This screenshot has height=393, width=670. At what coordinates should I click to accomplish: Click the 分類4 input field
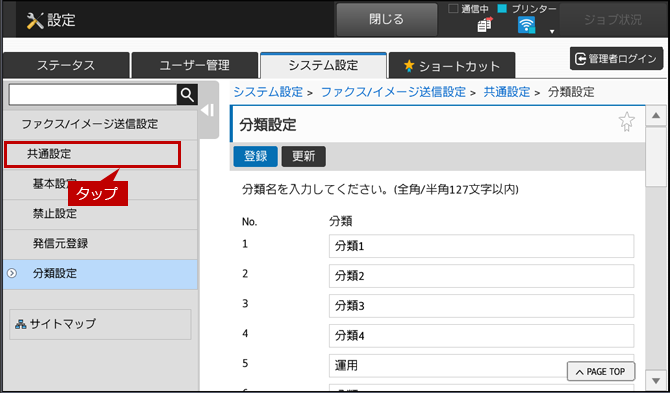(482, 336)
